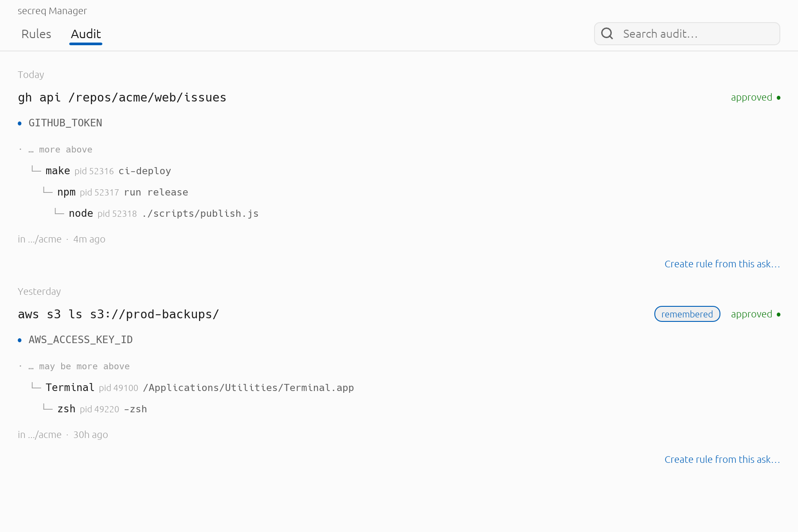Image resolution: width=798 pixels, height=532 pixels.
Task: Create rule from the gh api ask
Action: click(x=722, y=264)
